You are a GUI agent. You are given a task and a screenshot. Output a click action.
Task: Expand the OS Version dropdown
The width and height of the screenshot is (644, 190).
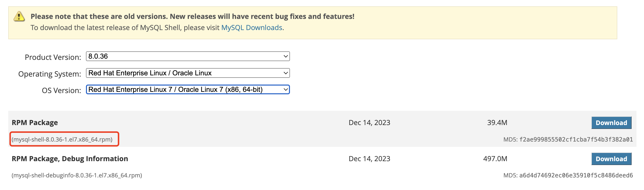(187, 89)
